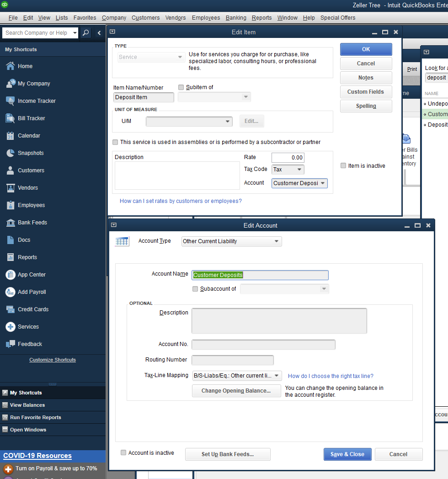Viewport: 448px width, 479px height.
Task: Open the Account dropdown in Edit Item
Action: [299, 183]
